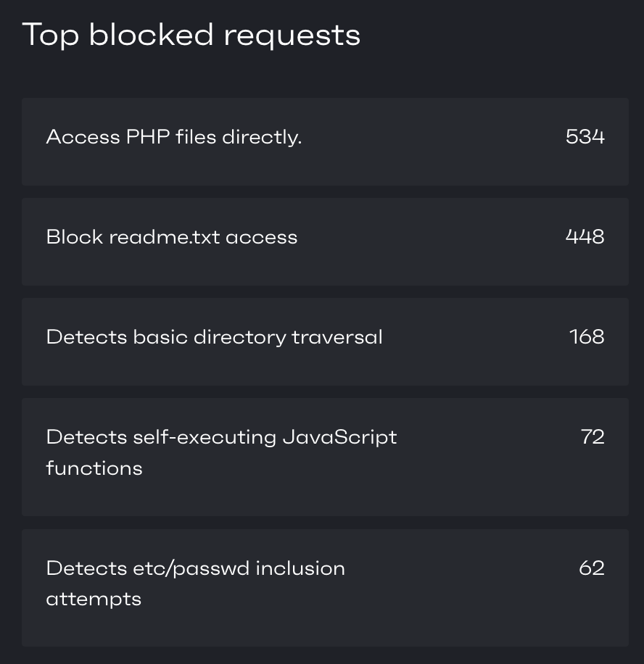The image size is (644, 664).
Task: Open the "Block readme.txt access" rule
Action: click(x=172, y=237)
